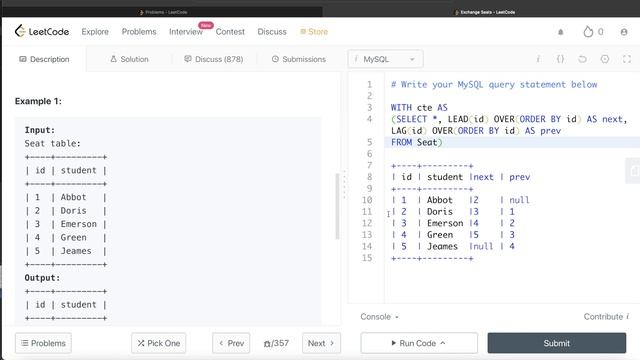Show editor info icon
The width and height of the screenshot is (640, 360).
(538, 59)
